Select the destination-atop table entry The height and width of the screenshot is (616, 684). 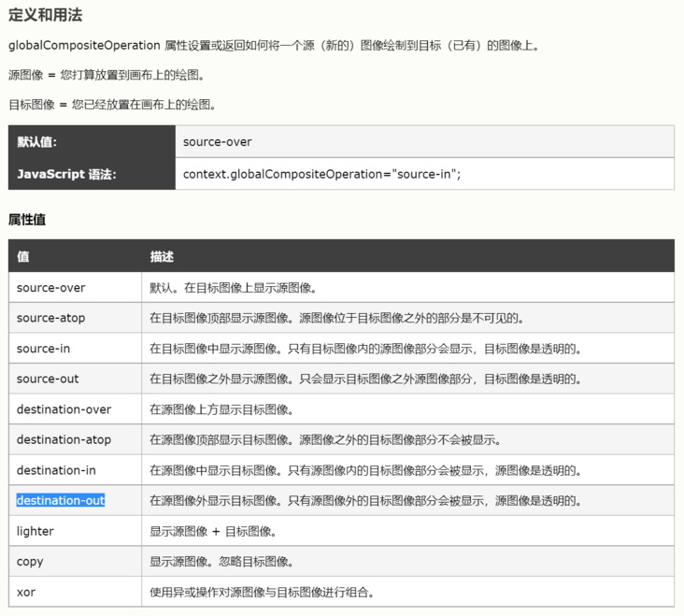click(64, 439)
